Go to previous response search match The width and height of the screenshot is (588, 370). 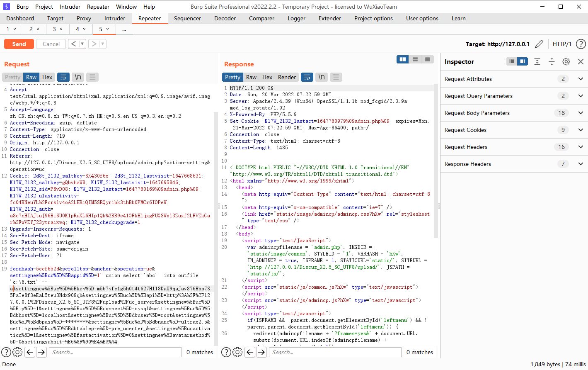(250, 352)
